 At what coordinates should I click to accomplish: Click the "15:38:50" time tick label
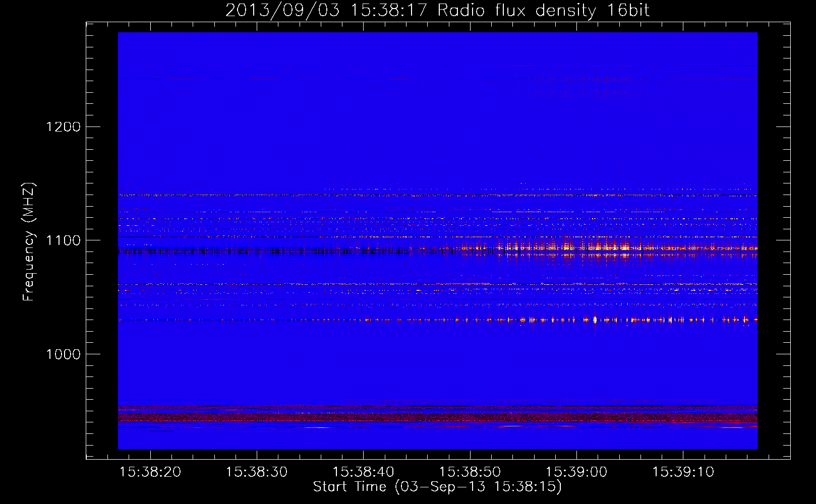470,472
